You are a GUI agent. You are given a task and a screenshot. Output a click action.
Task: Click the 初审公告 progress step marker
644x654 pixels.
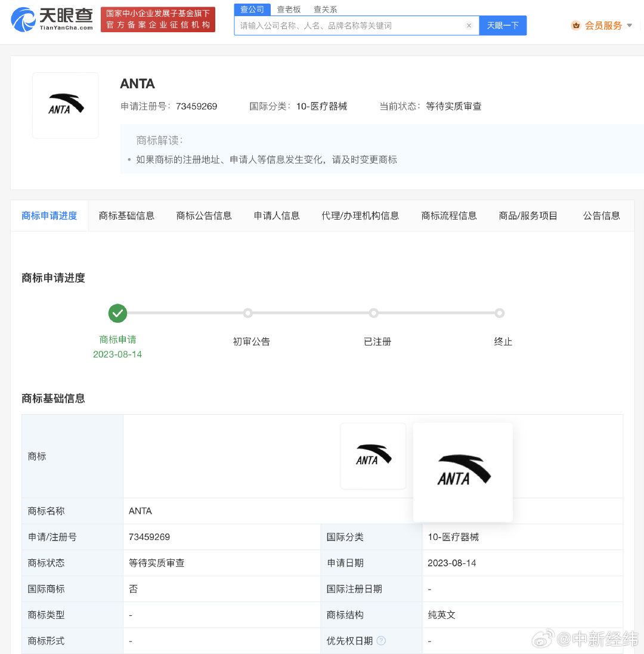tap(248, 313)
